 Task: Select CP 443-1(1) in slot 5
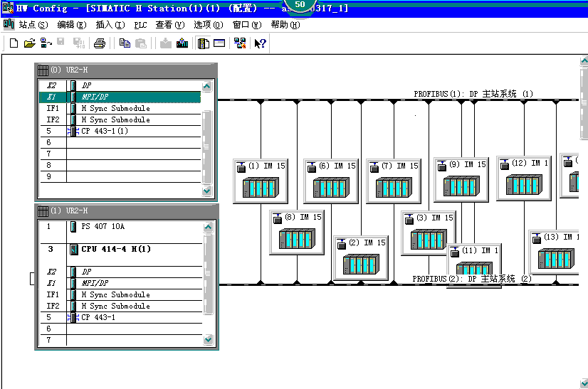[x=120, y=131]
